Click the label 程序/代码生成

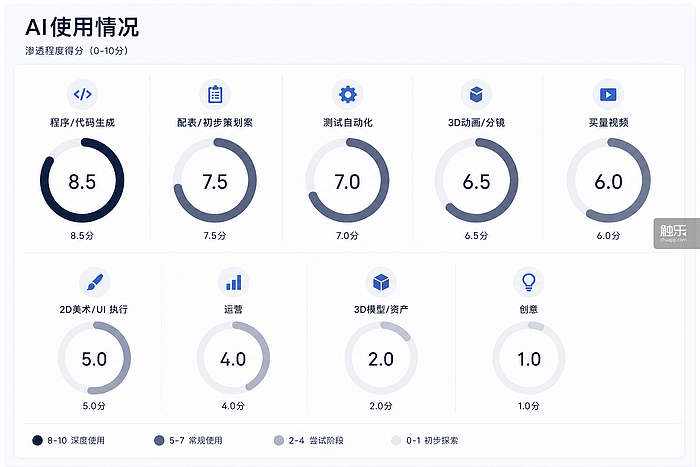(82, 122)
